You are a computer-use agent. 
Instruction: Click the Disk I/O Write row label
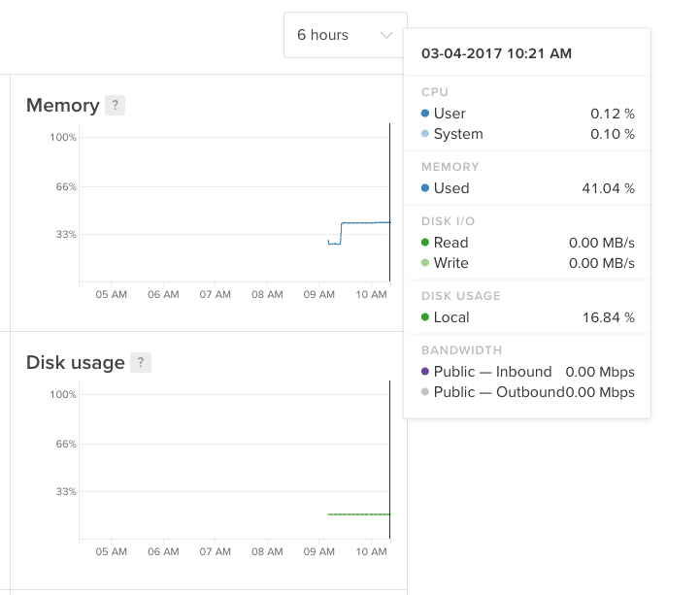tap(450, 263)
